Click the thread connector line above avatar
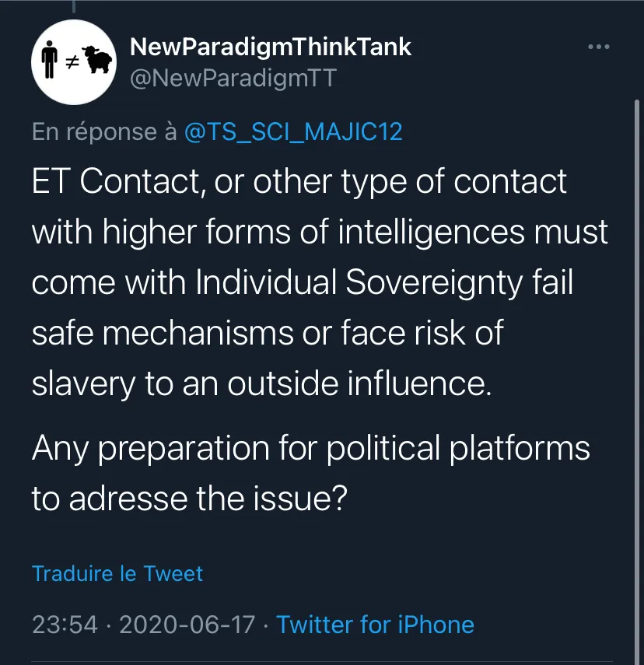The width and height of the screenshot is (644, 665). tap(74, 6)
